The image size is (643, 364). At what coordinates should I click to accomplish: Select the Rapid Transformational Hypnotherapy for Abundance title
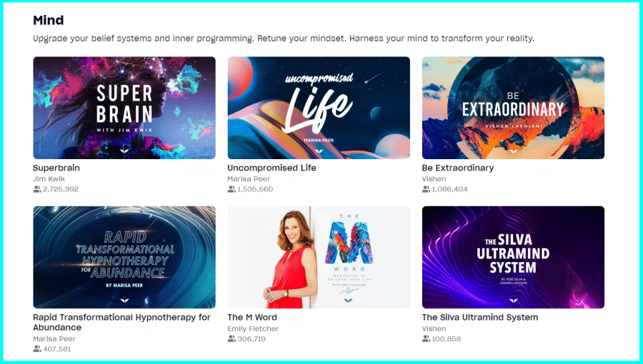point(121,322)
